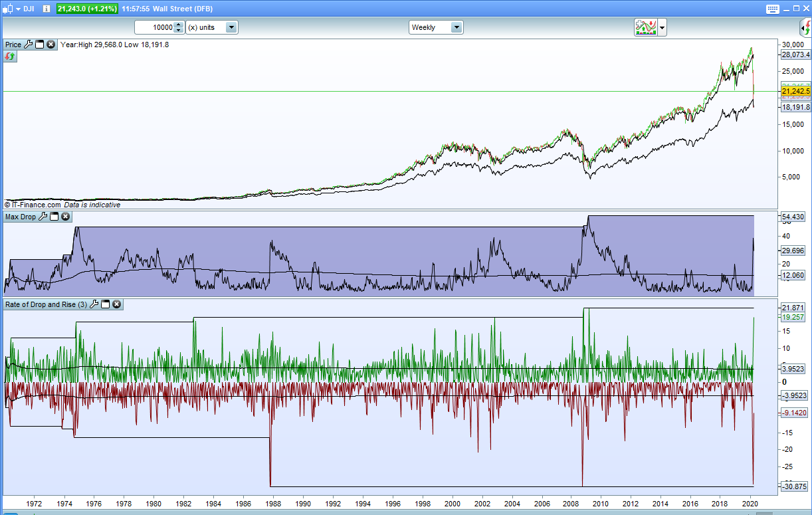
Task: Click the red-green arrows icon under Price
Action: point(9,56)
